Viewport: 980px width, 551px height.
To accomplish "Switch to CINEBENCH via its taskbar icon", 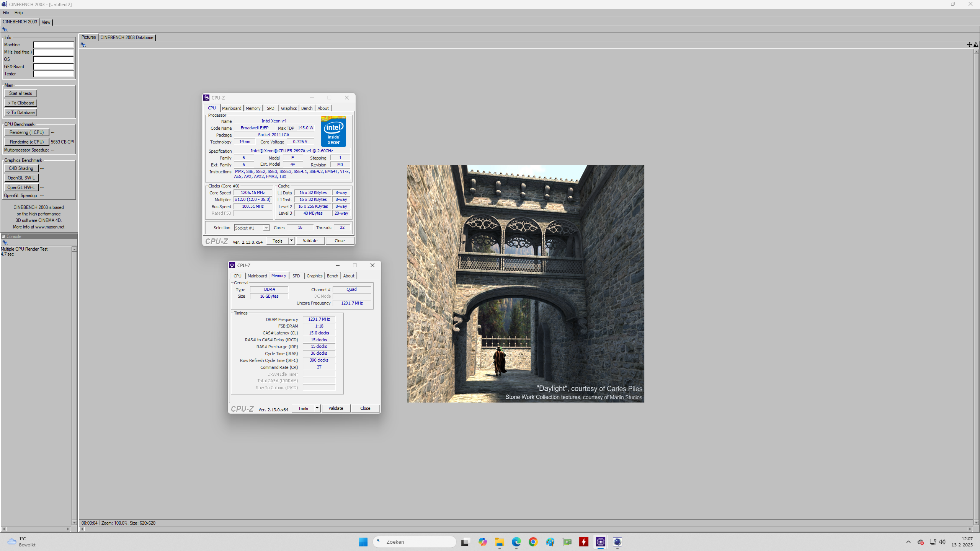I will pyautogui.click(x=617, y=542).
